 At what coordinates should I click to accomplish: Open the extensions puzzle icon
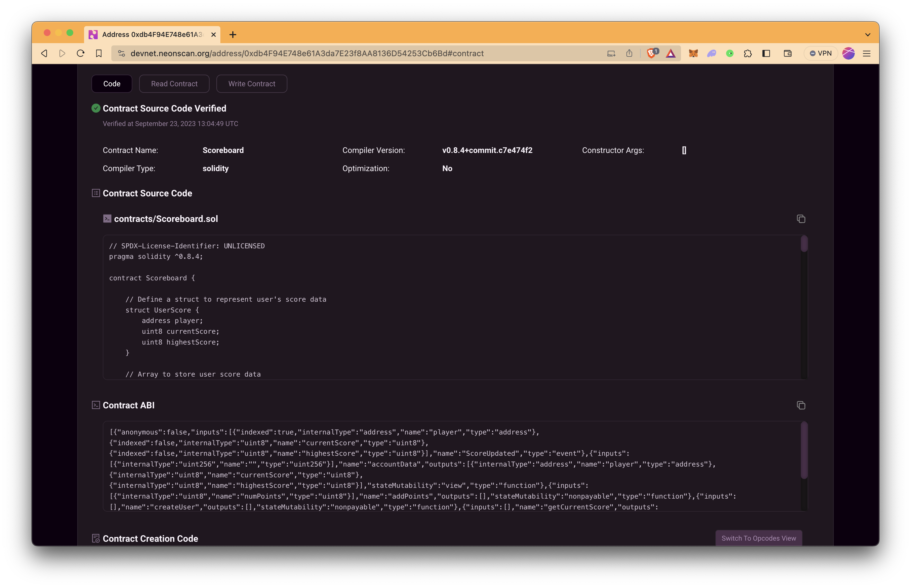tap(747, 53)
